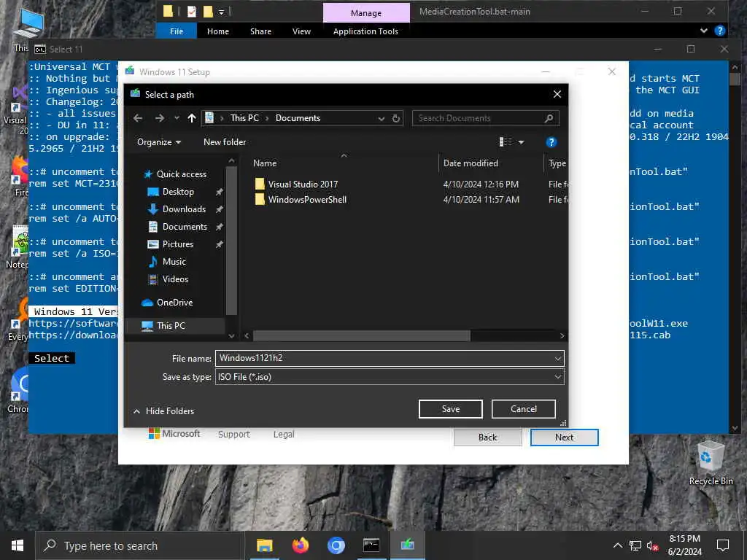
Task: Open Support link in Setup window
Action: point(234,435)
